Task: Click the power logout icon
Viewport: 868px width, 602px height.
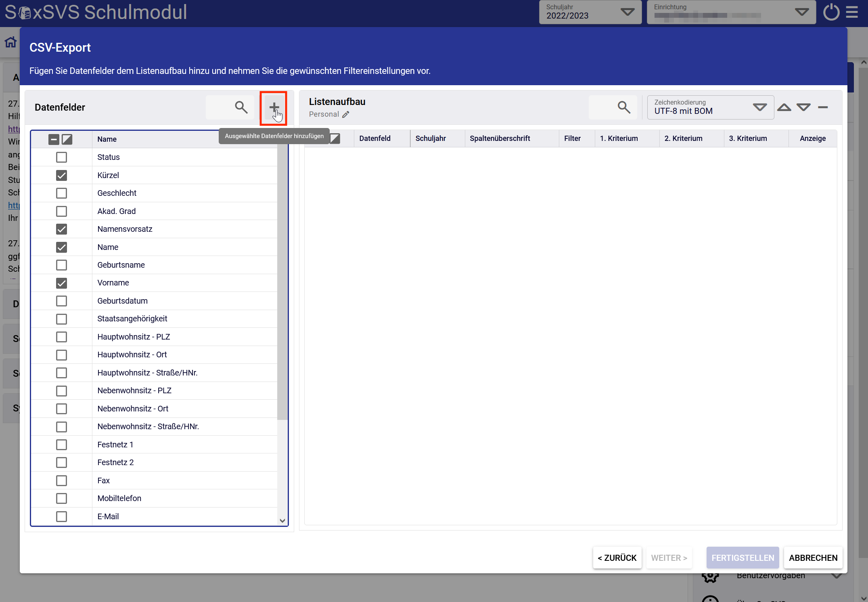Action: 832,12
